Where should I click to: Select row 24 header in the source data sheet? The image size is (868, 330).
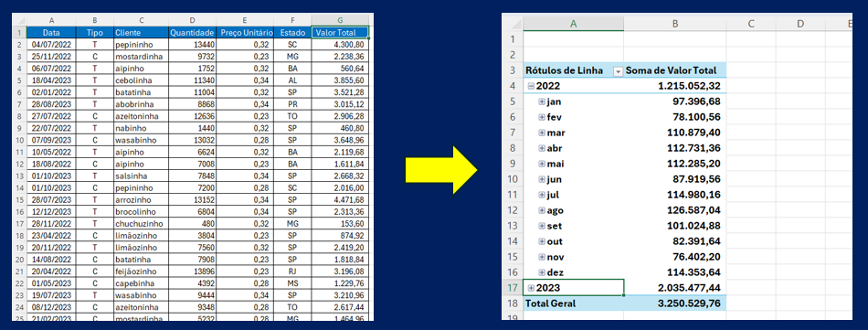tap(19, 307)
